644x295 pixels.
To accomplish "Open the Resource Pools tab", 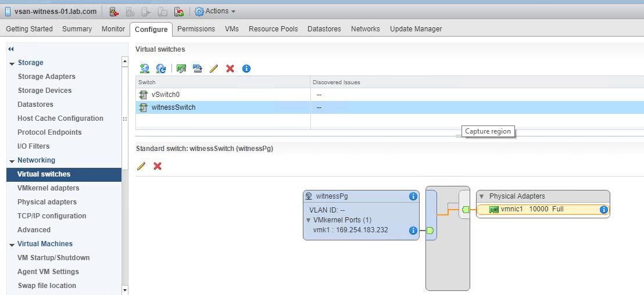I will click(x=273, y=28).
